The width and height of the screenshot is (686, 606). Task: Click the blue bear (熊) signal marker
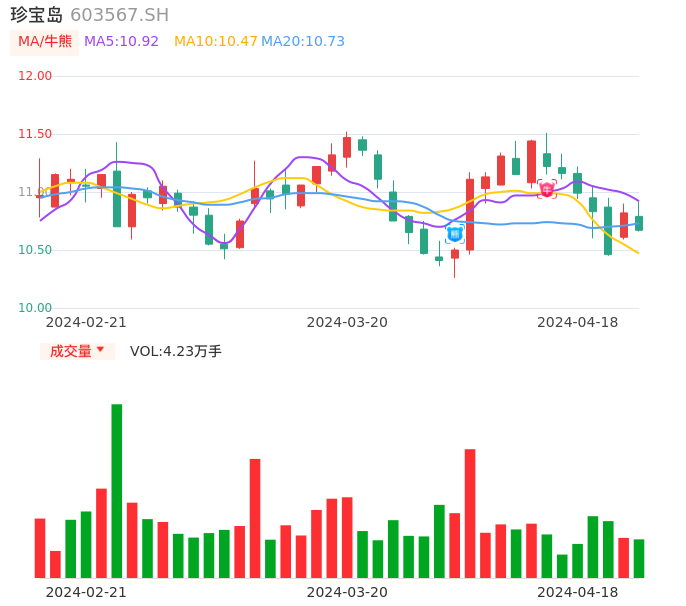(x=454, y=234)
